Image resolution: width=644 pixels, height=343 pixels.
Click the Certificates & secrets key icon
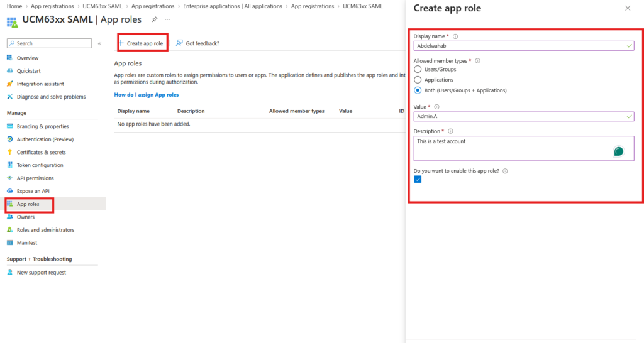click(x=9, y=152)
